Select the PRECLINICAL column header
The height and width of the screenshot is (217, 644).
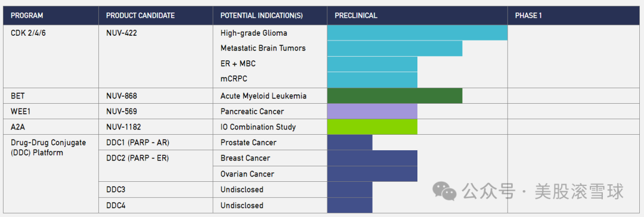355,15
